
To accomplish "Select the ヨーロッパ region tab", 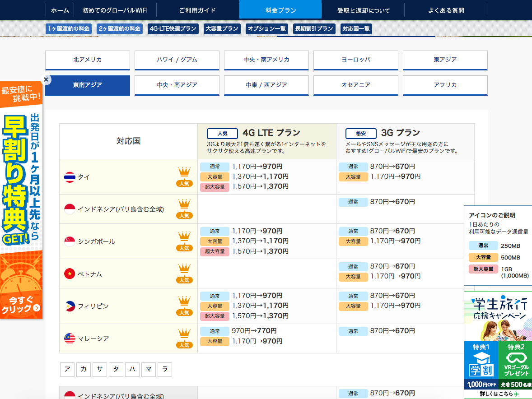I will point(355,60).
